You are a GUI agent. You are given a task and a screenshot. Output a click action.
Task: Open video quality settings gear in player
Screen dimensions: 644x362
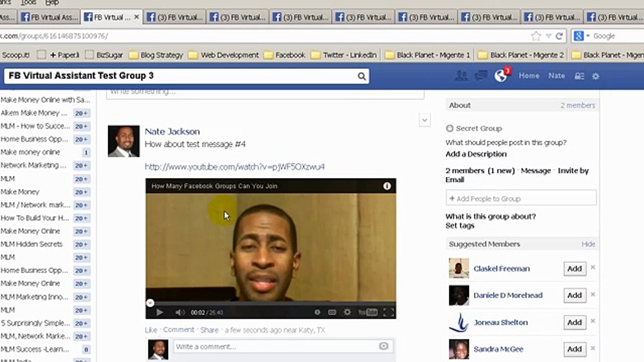point(347,312)
